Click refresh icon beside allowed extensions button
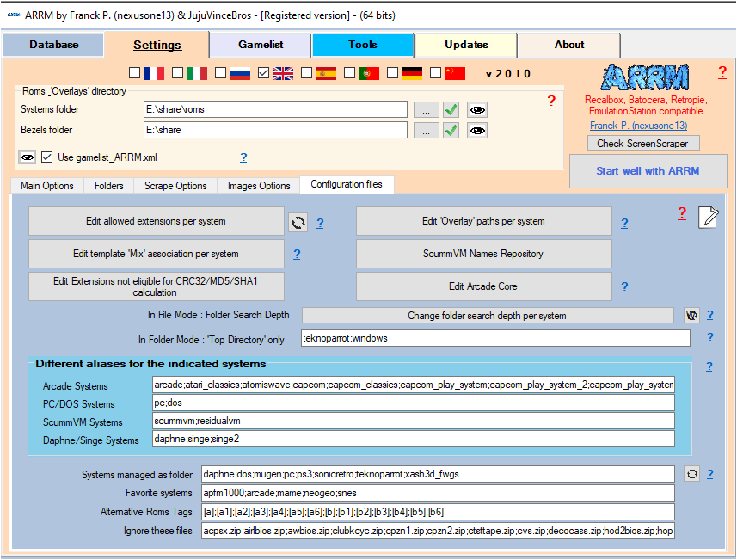This screenshot has width=737, height=560. pyautogui.click(x=298, y=222)
